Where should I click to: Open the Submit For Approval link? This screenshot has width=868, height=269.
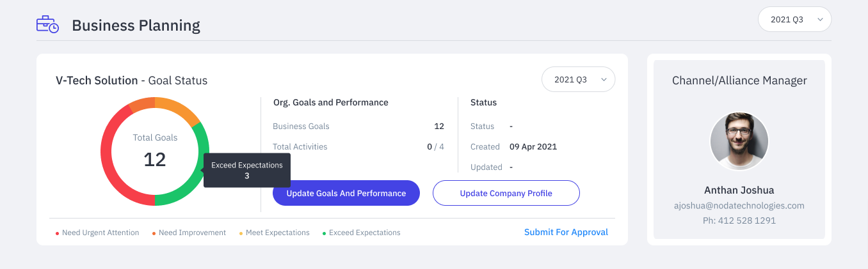pyautogui.click(x=566, y=232)
